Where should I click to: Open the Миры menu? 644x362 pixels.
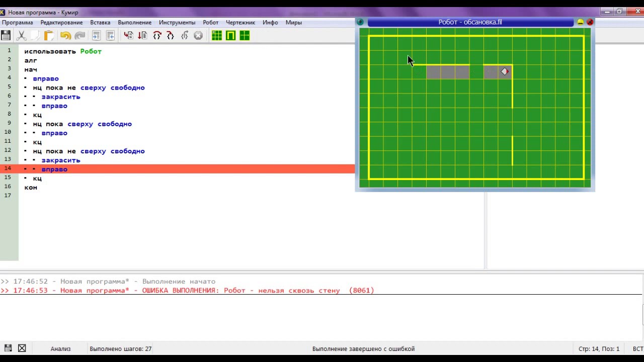[x=293, y=22]
